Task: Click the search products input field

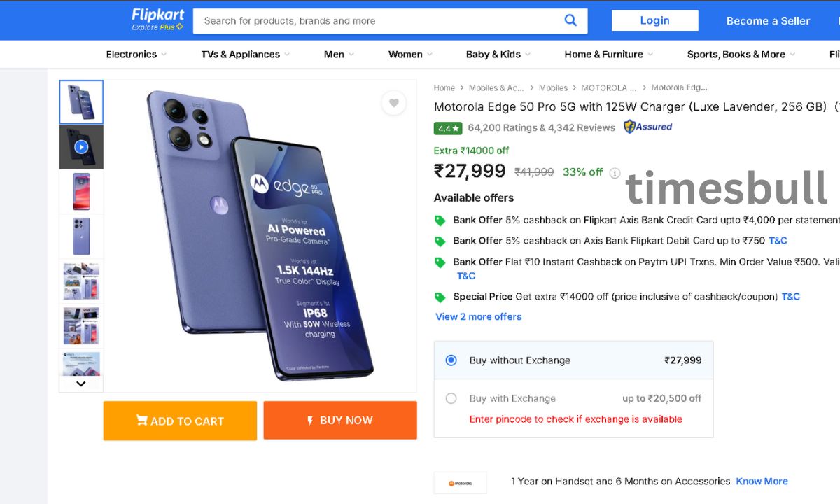Action: click(x=378, y=21)
